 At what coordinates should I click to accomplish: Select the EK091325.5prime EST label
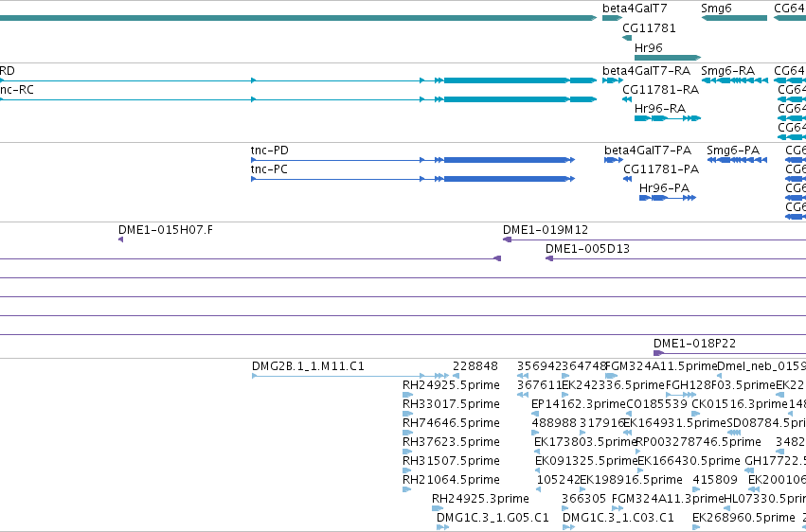tap(586, 462)
